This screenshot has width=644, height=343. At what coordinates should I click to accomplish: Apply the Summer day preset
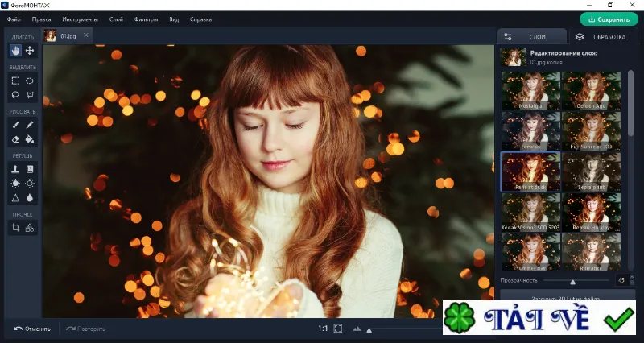pyautogui.click(x=530, y=252)
